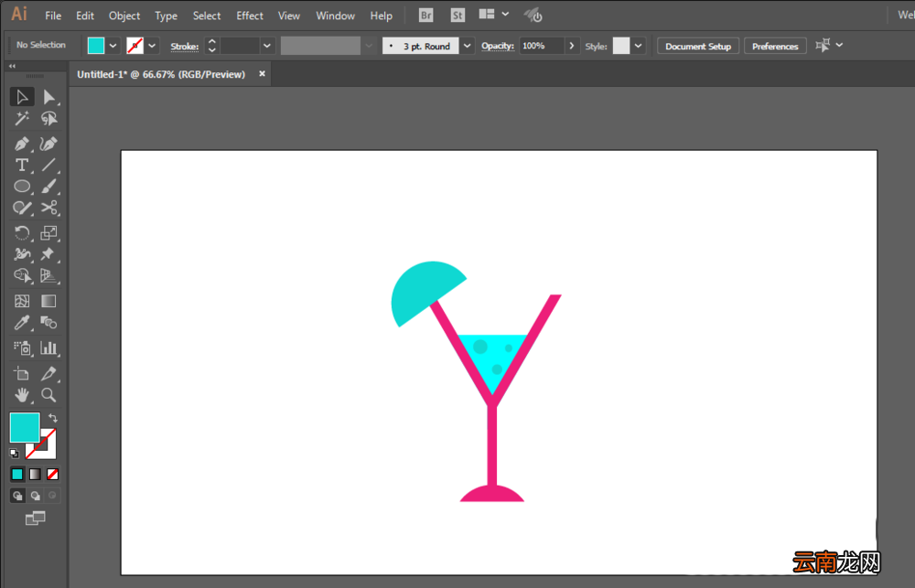Open the 3 pt. Round brush dropdown
This screenshot has height=588, width=915.
pyautogui.click(x=468, y=46)
